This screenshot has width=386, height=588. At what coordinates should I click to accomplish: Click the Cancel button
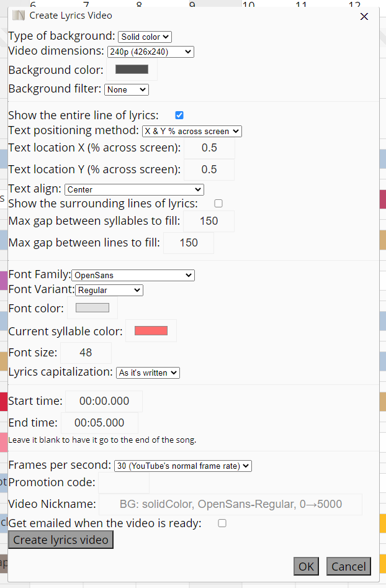(348, 566)
